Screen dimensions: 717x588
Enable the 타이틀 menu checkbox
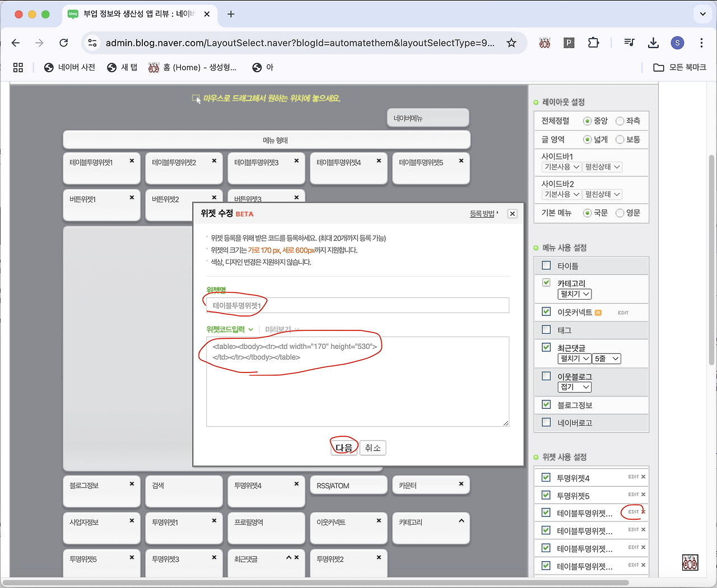pyautogui.click(x=546, y=265)
